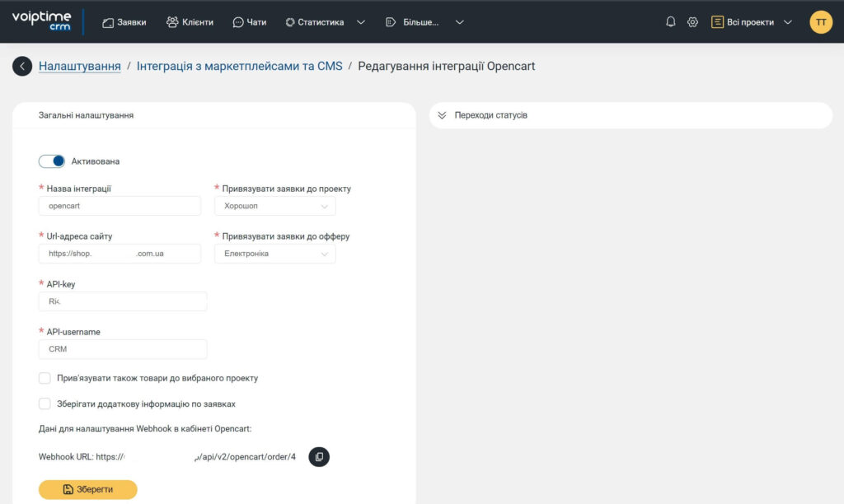Open Клієнти in the top menu
Viewport: 844px width, 504px height.
pyautogui.click(x=190, y=22)
